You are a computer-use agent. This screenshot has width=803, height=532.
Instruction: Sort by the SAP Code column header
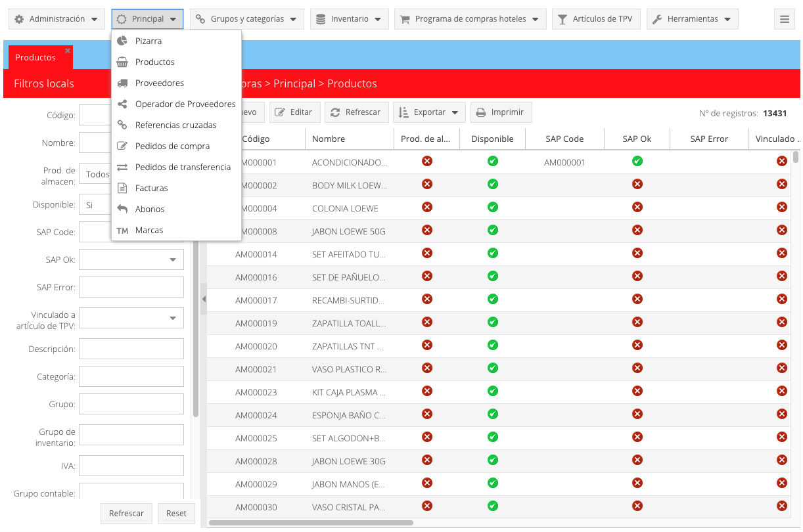(564, 139)
